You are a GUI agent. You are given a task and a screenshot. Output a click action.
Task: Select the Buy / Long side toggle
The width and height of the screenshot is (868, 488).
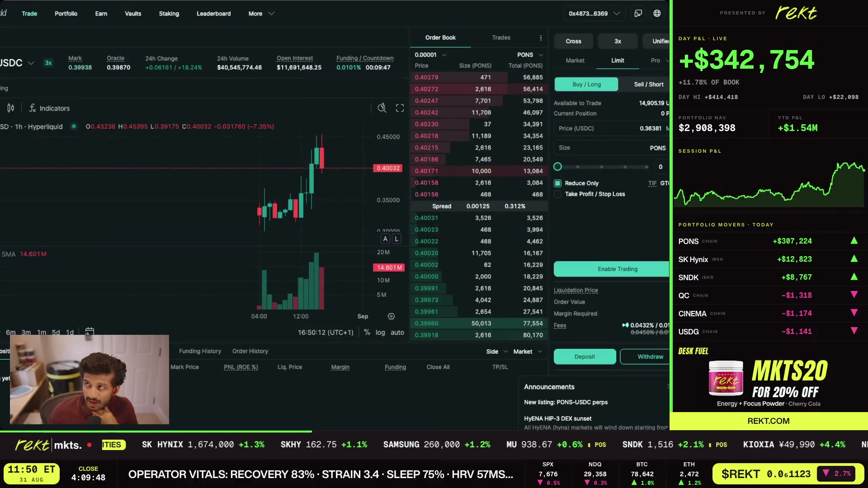click(586, 84)
